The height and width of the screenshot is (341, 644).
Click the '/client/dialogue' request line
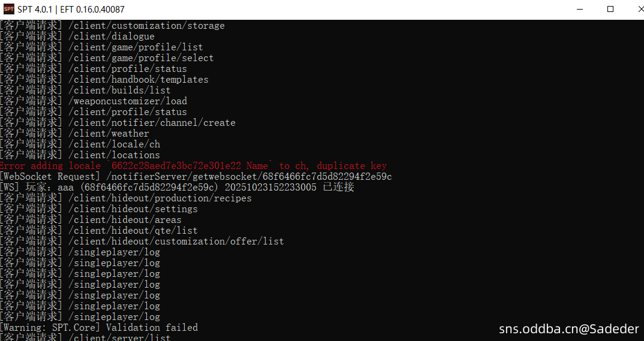coord(111,37)
